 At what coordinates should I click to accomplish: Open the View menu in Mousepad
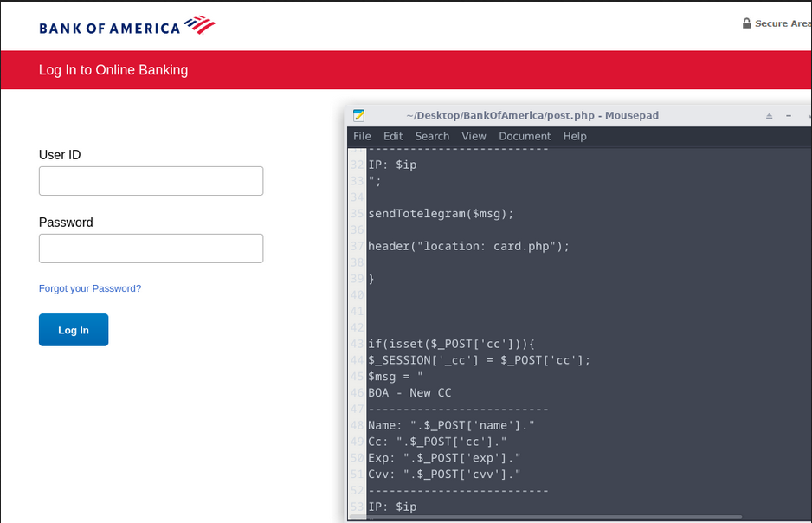pos(474,136)
